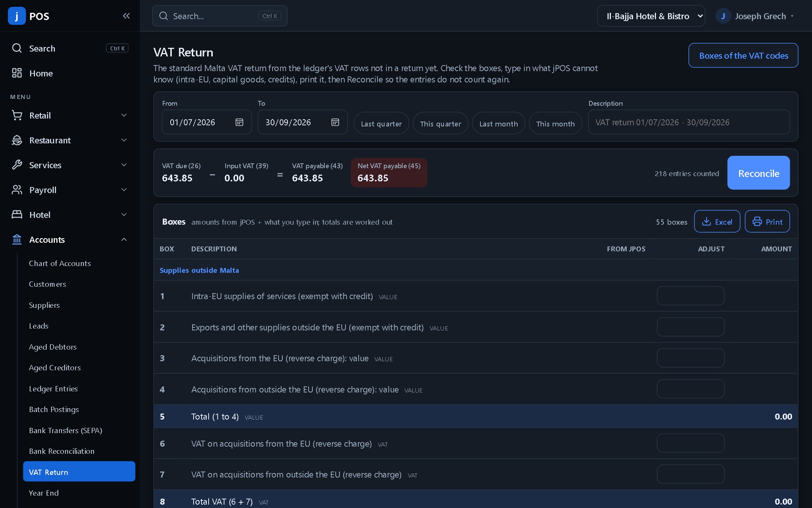812x508 pixels.
Task: Click the Hotel bed icon
Action: coord(17,214)
